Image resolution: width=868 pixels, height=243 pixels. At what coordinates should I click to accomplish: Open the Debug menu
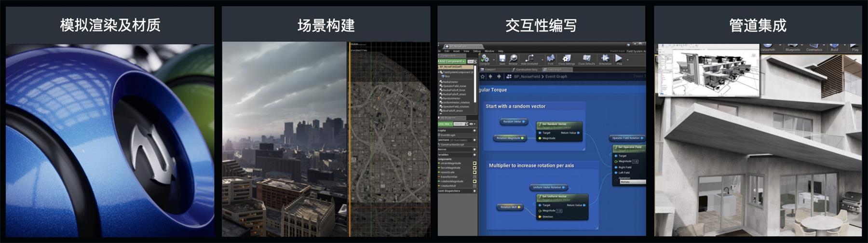coord(477,51)
